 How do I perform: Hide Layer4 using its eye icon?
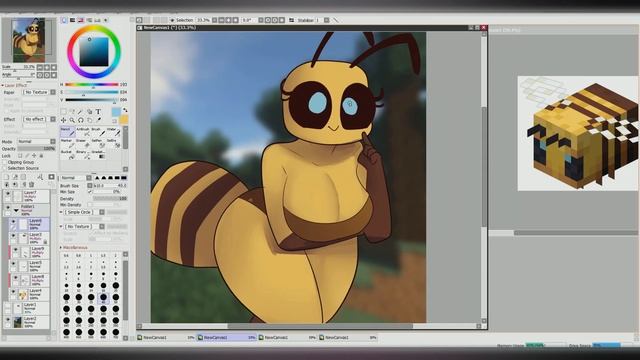pos(13,292)
